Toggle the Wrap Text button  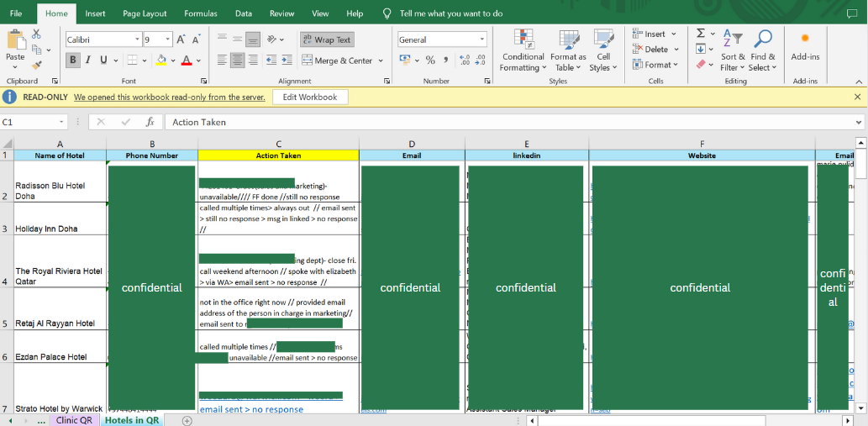pos(327,39)
